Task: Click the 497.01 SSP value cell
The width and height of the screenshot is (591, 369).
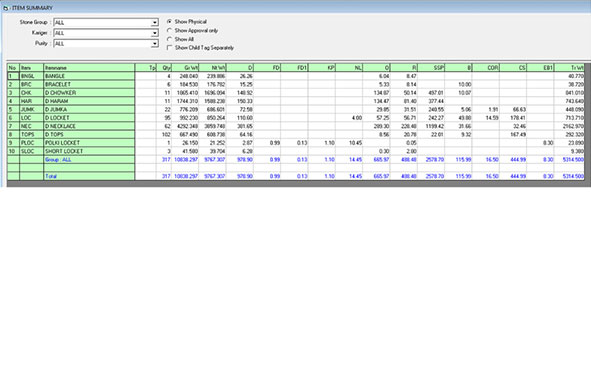Action: coord(431,93)
